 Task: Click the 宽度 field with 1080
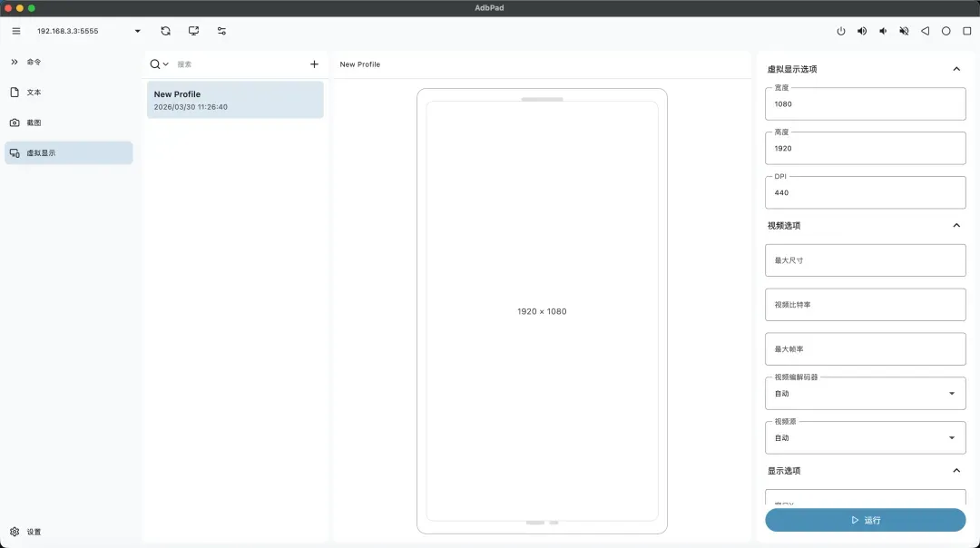(866, 103)
